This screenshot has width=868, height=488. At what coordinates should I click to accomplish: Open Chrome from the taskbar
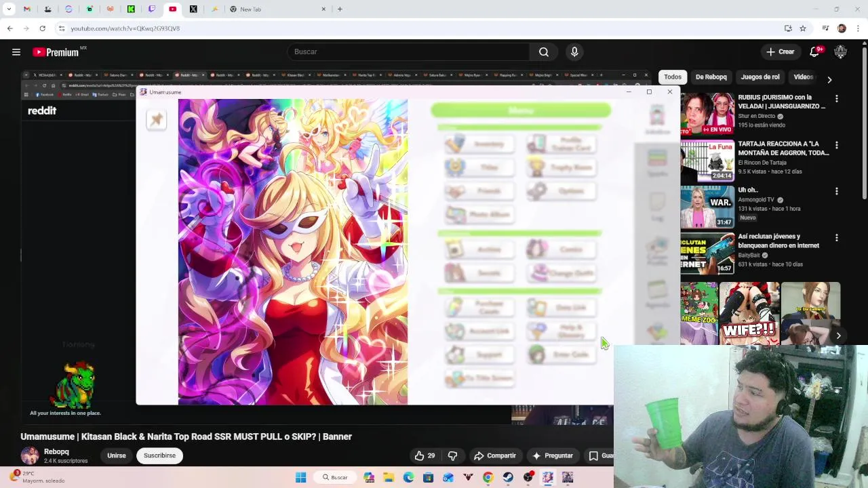488,477
